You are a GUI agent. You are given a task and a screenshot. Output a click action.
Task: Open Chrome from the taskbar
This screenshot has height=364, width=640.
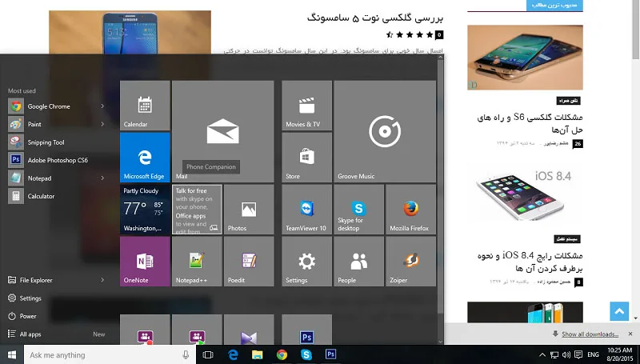click(x=282, y=354)
